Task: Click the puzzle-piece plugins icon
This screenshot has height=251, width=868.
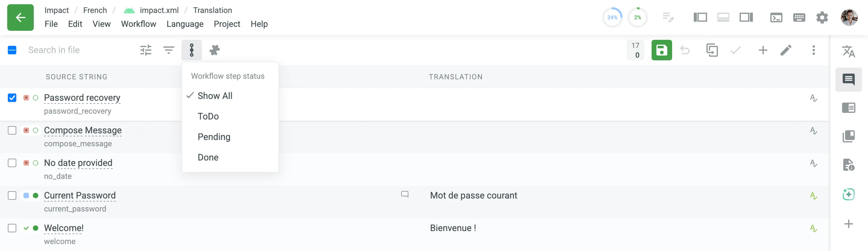Action: (214, 50)
